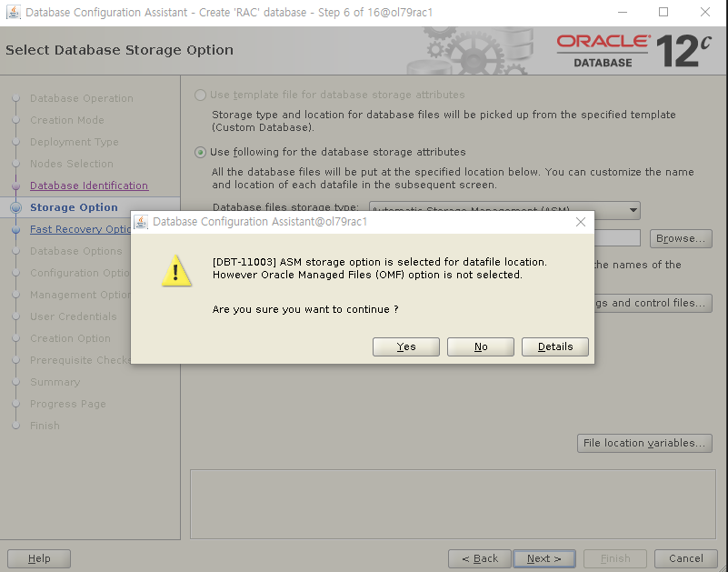
Task: Open the Database Identification step link
Action: coord(89,186)
